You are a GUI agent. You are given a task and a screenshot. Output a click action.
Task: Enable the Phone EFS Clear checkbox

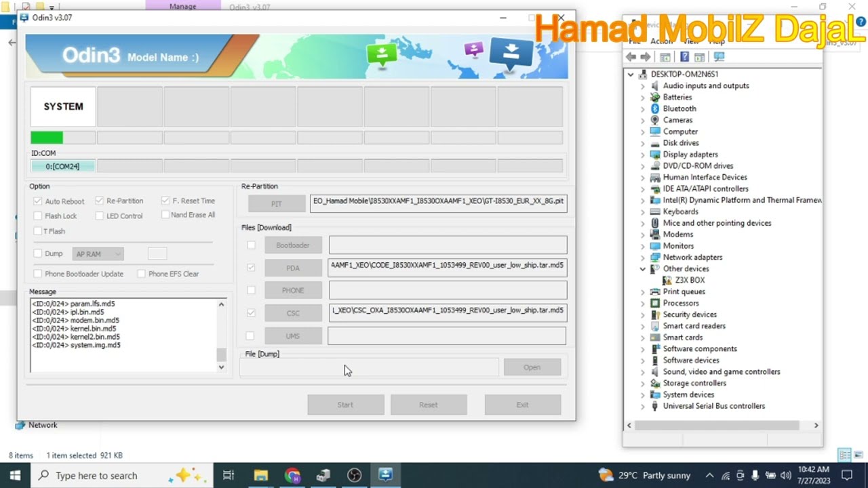click(141, 274)
